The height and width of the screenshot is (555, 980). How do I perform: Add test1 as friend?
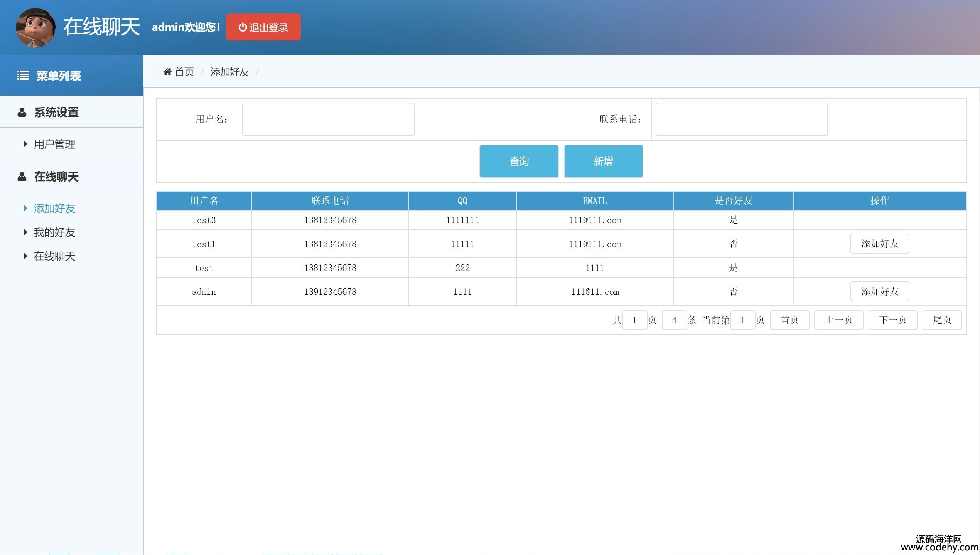tap(879, 244)
